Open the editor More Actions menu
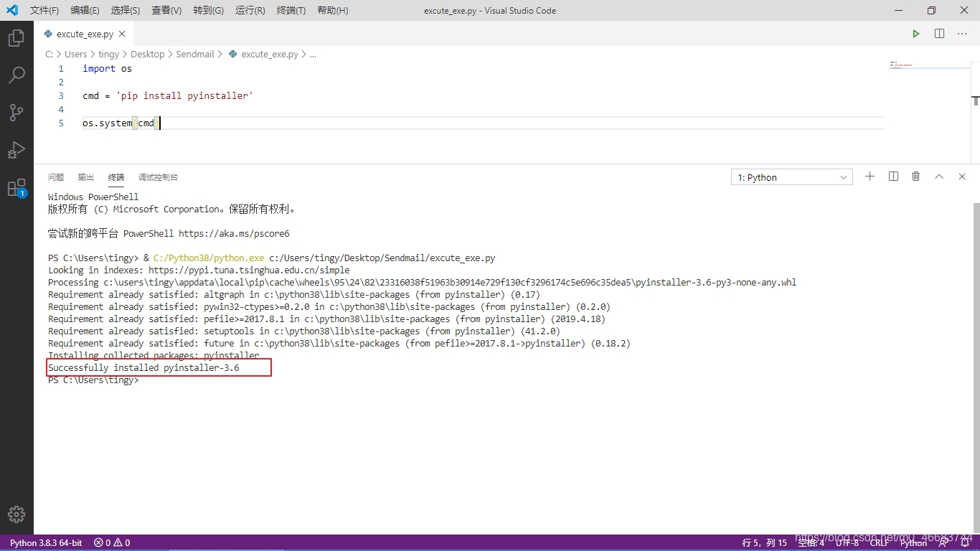The width and height of the screenshot is (980, 551). [962, 33]
